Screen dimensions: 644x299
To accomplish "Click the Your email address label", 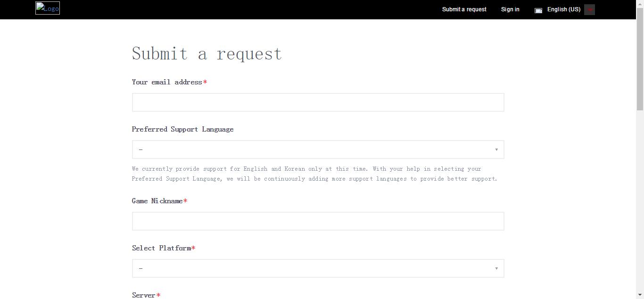I will (167, 82).
